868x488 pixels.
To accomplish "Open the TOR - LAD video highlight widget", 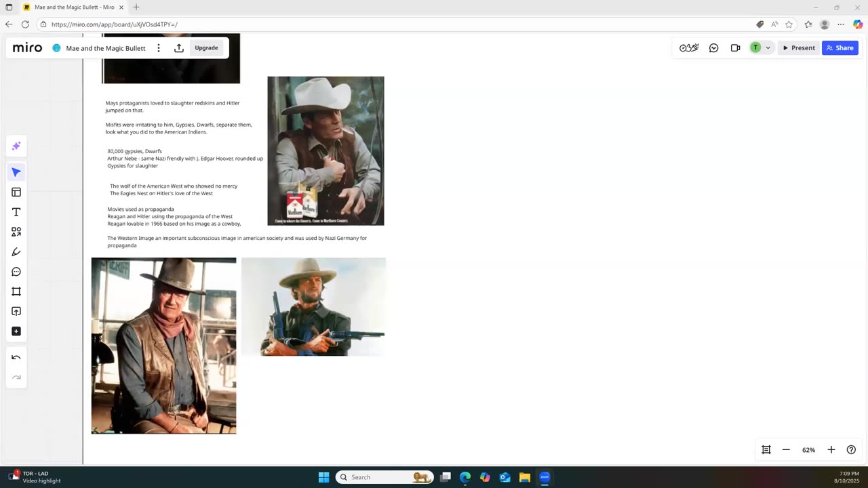I will click(35, 477).
